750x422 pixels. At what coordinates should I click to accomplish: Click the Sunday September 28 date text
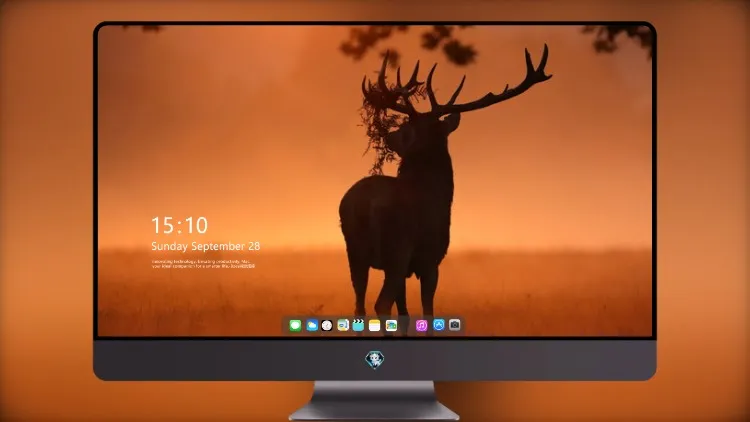click(206, 246)
